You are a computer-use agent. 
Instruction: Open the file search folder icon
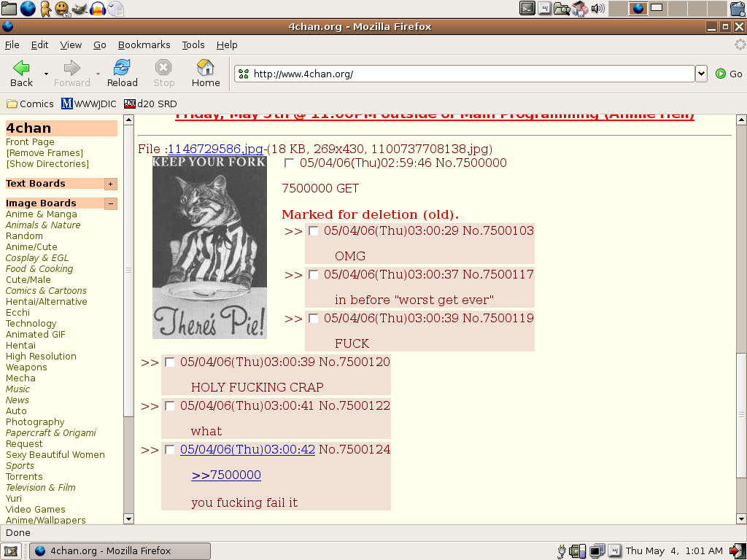pos(562,9)
